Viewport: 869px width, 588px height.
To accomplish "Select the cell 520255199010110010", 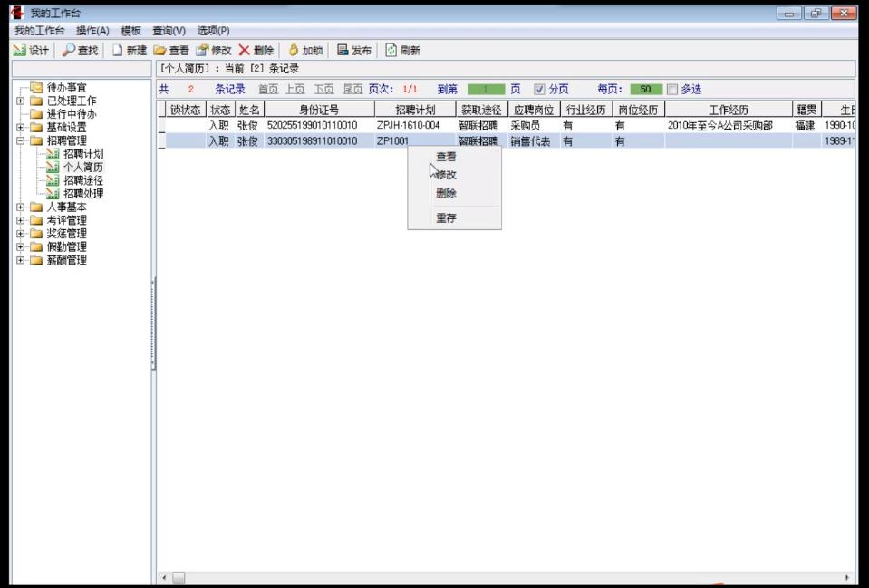I will (x=319, y=126).
